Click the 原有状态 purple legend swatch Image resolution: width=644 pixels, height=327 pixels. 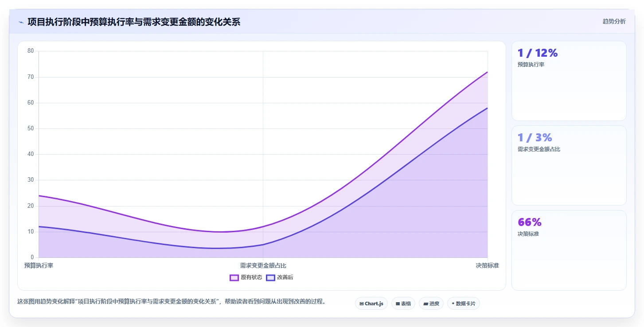(x=234, y=278)
